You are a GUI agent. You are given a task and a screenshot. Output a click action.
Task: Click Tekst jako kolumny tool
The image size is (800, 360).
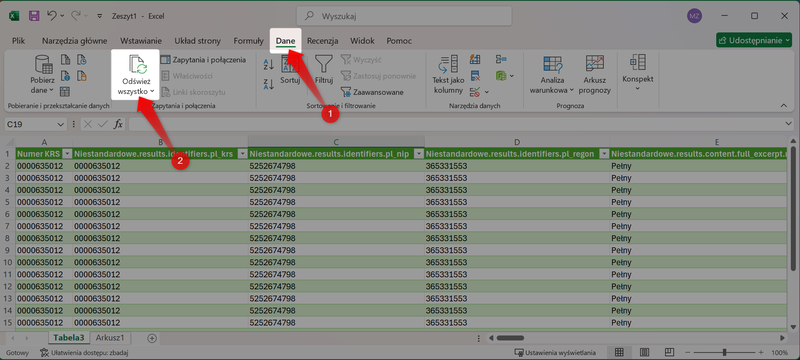click(448, 74)
